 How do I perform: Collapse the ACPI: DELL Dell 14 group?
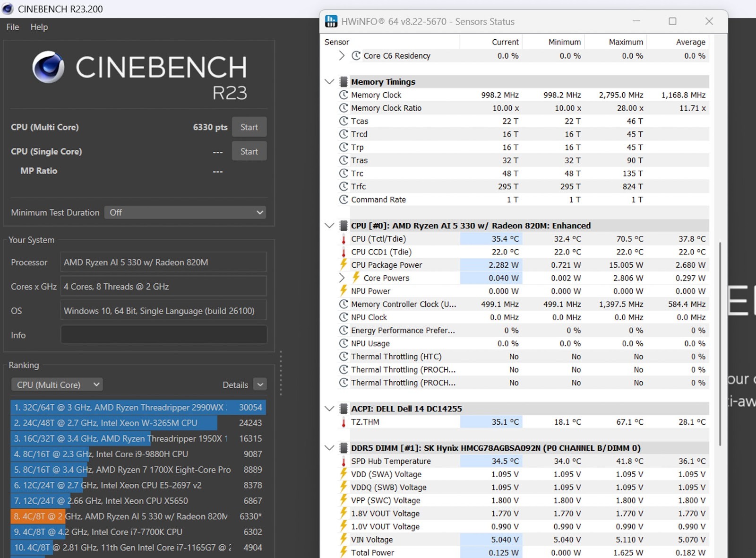click(x=329, y=409)
